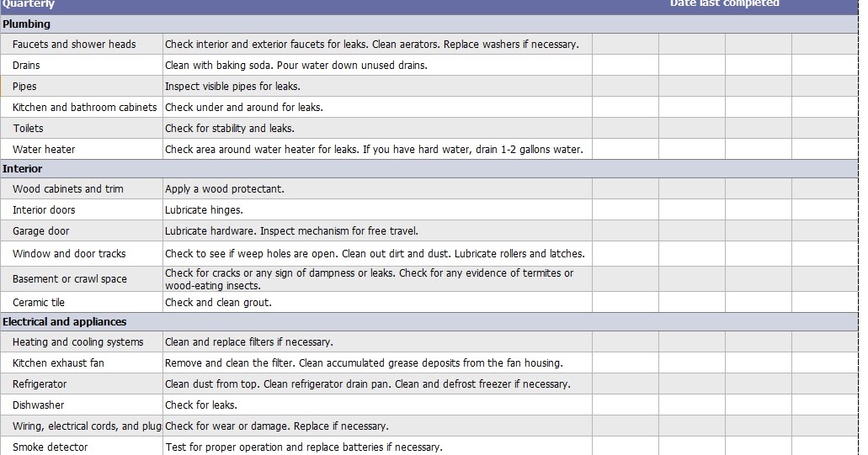Click the Plumbing section header row
Viewport: 868px width, 455px height.
tap(27, 24)
